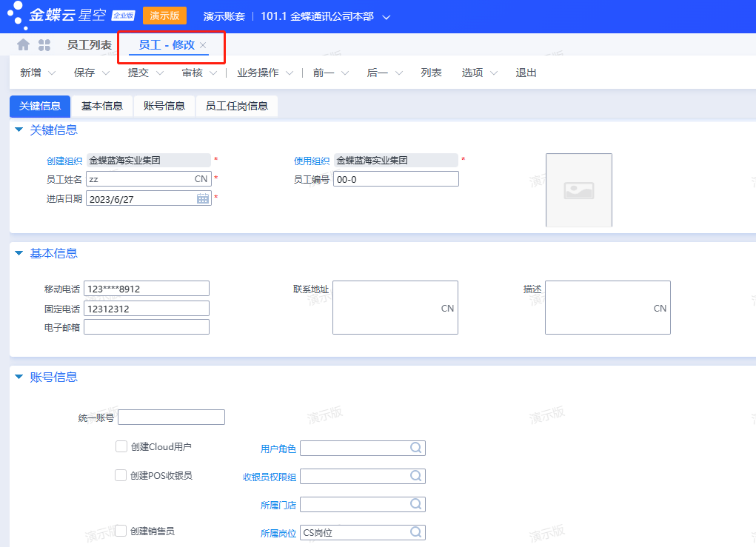
Task: Open the 所属岗位 lookup magnifier
Action: pyautogui.click(x=416, y=531)
